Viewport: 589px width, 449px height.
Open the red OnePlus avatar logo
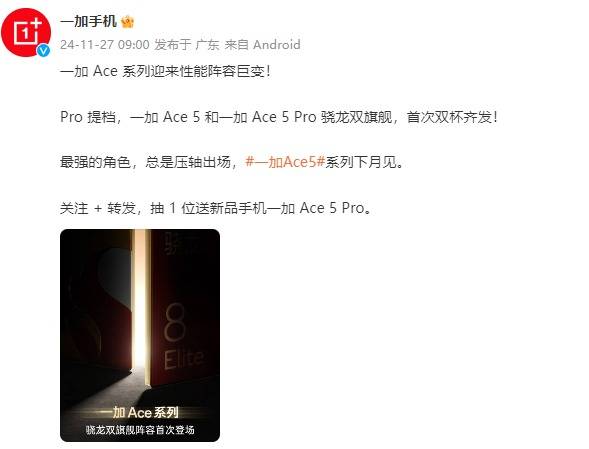(26, 32)
